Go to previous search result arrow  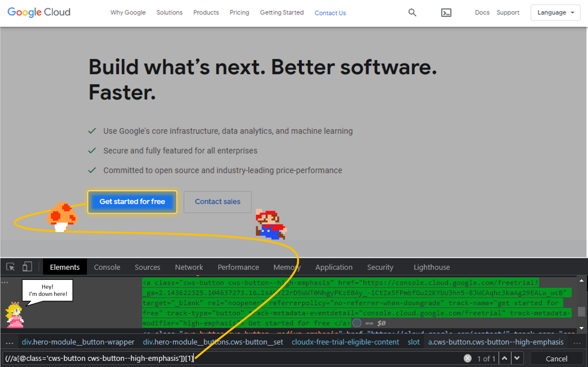504,358
